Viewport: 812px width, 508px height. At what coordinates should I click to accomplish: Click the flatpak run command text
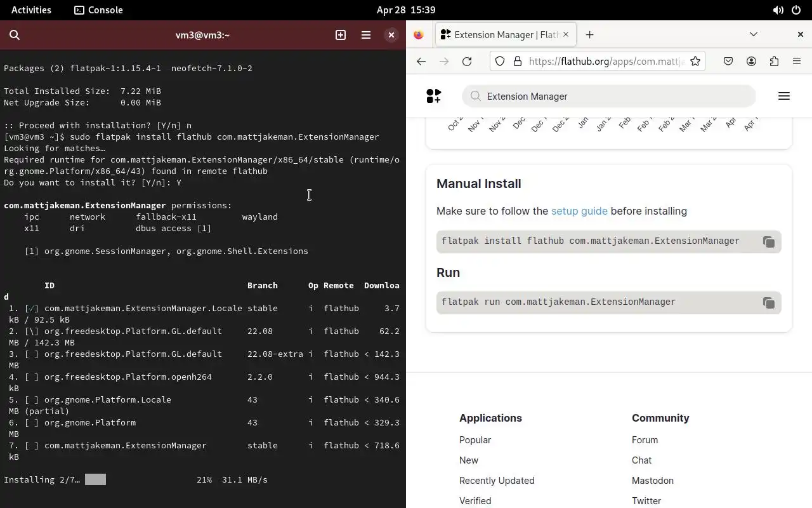(558, 302)
